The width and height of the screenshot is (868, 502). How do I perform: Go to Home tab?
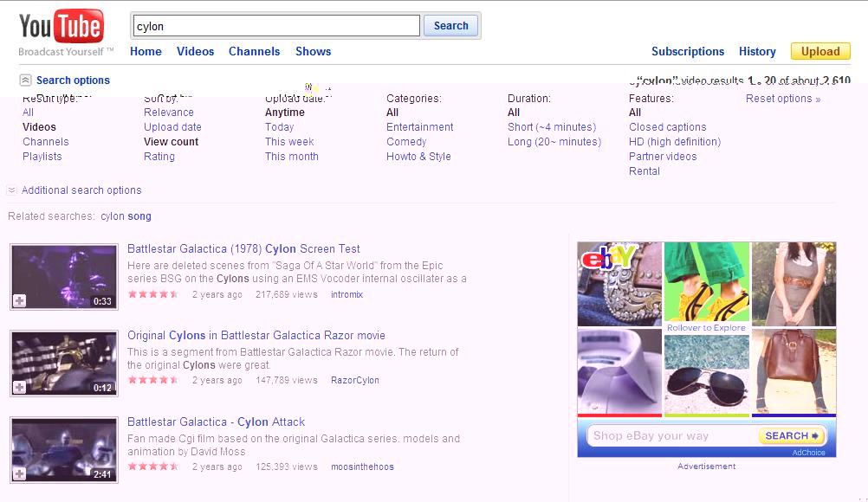tap(146, 51)
